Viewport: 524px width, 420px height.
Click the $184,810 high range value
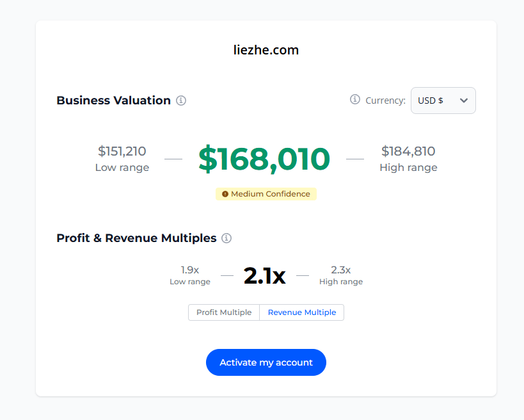point(408,151)
